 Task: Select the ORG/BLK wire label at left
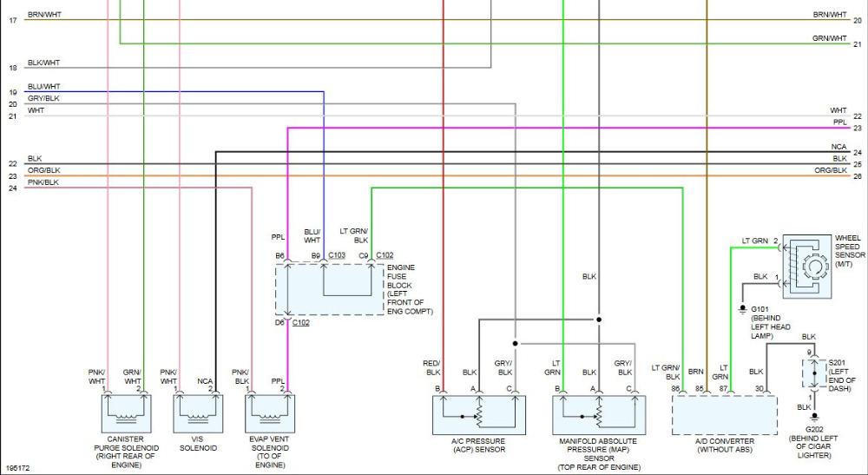pyautogui.click(x=44, y=170)
